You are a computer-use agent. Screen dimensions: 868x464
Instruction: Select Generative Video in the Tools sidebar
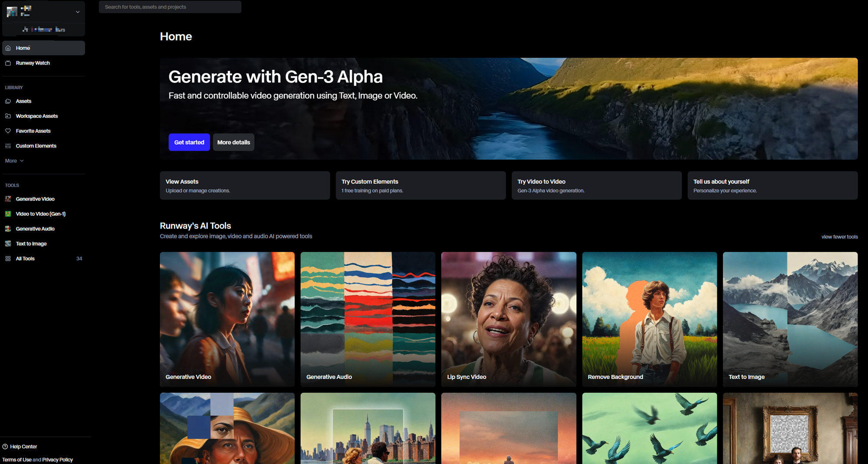coord(43,199)
